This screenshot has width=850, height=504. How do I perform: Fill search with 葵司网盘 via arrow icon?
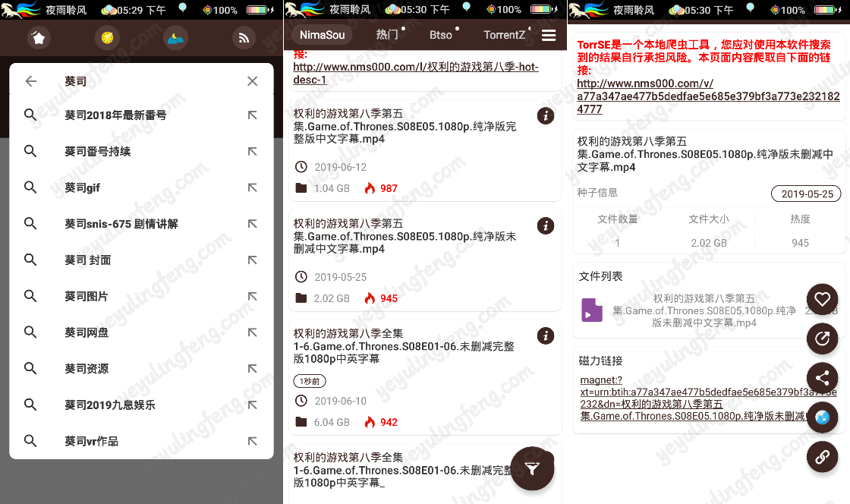pos(252,332)
